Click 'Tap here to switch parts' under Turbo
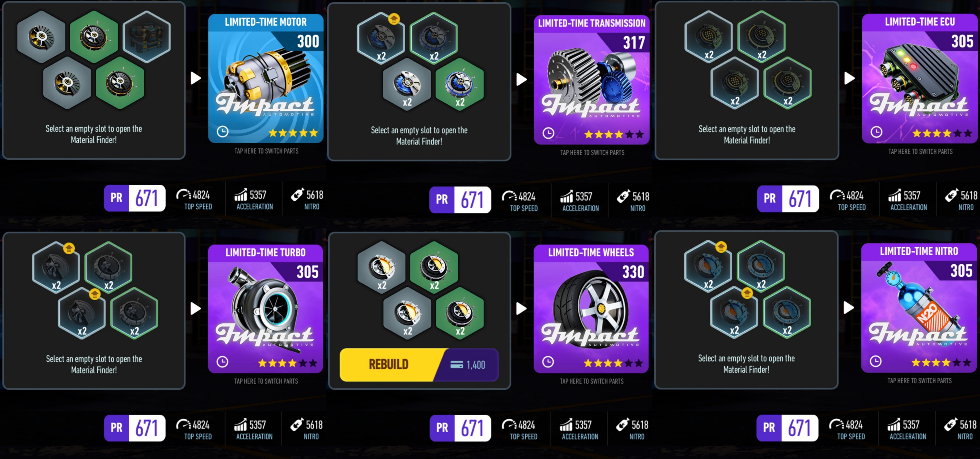980x459 pixels. (x=266, y=381)
